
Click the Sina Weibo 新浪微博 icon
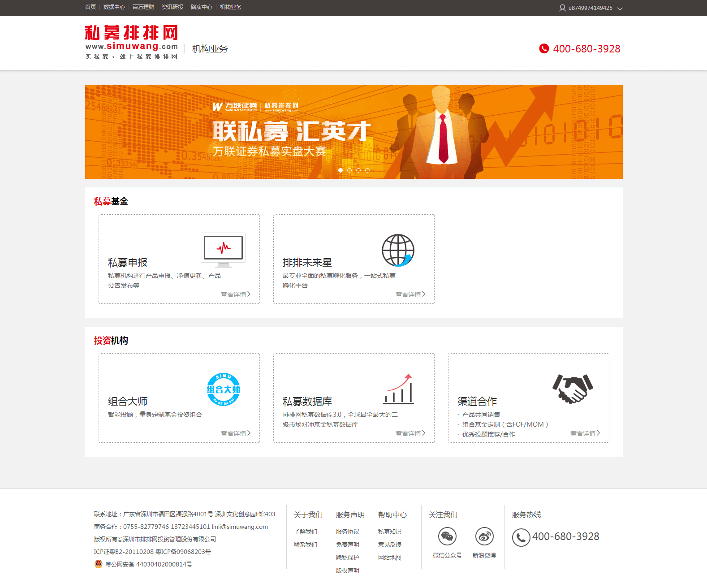click(x=484, y=536)
